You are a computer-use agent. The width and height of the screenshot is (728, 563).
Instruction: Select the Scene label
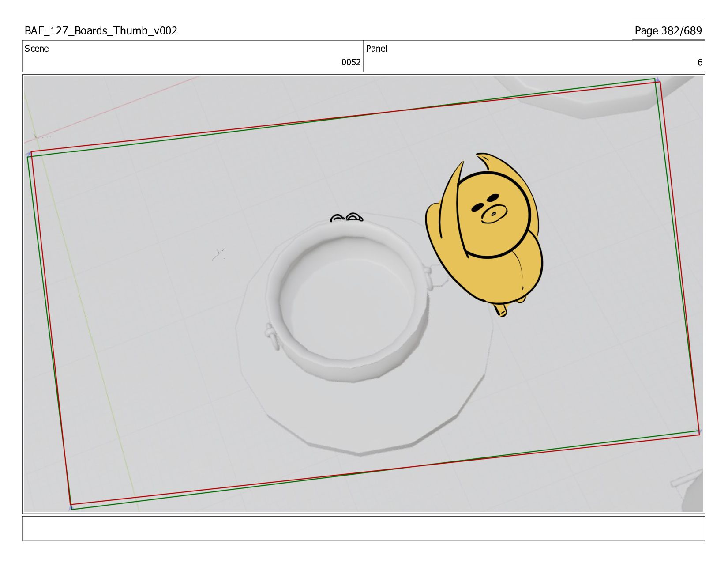(x=37, y=49)
